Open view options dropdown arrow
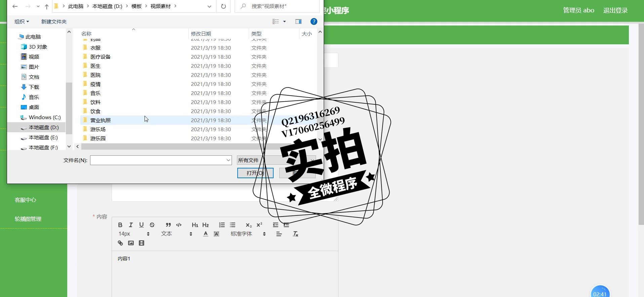Screen dimensions: 644x297 (285, 21)
